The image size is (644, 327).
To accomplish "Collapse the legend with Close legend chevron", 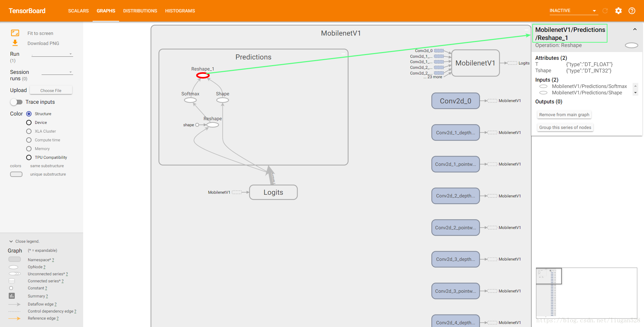I will pos(11,241).
